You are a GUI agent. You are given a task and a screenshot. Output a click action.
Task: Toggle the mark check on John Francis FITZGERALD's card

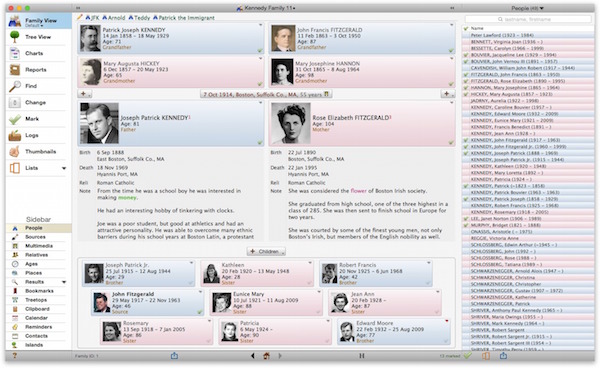coord(451,50)
